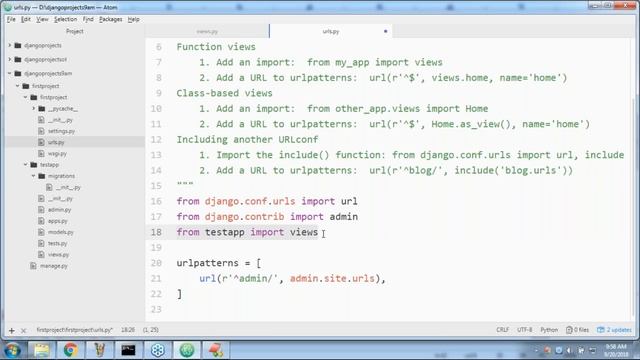Place cursor at end of line 18
This screenshot has height=360, width=640.
point(318,232)
